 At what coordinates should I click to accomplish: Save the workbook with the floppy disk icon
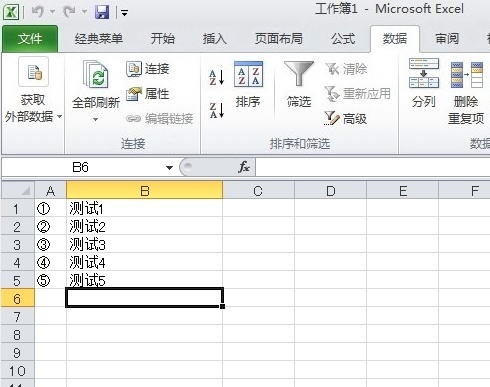click(102, 12)
